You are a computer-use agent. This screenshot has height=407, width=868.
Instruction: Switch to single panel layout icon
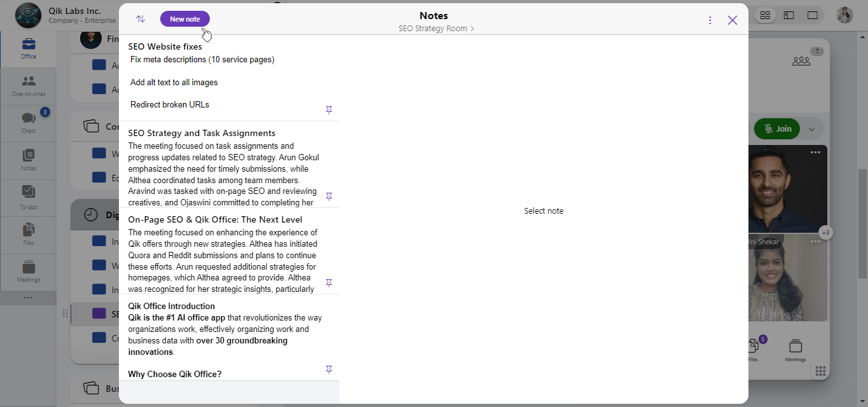[x=812, y=15]
